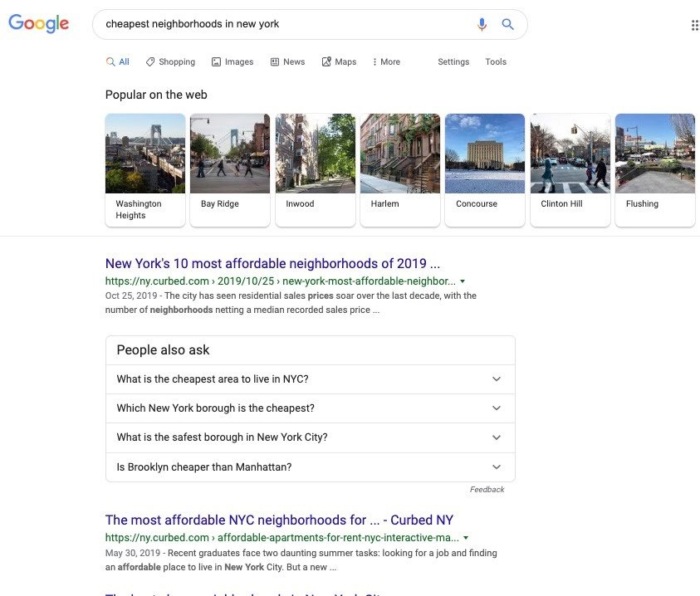The image size is (700, 596).
Task: Open the Flushing photo card
Action: pos(655,170)
